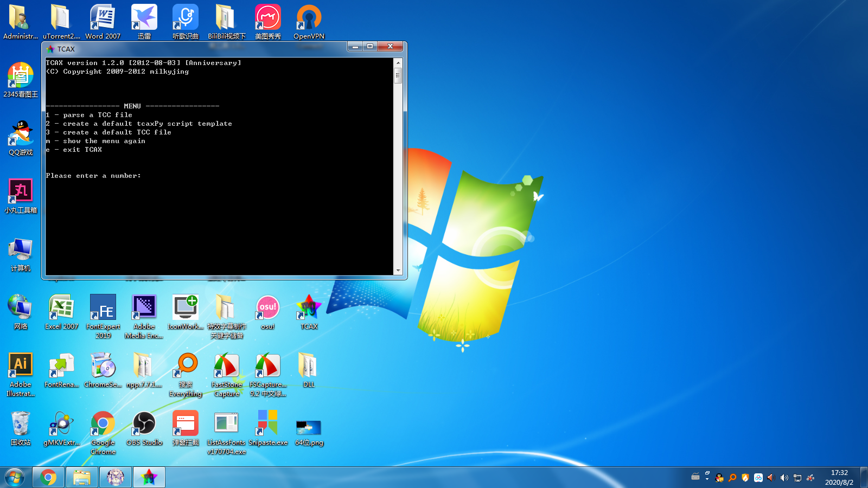The height and width of the screenshot is (488, 868).
Task: Open the QQ游戏 shortcut
Action: pos(20,138)
